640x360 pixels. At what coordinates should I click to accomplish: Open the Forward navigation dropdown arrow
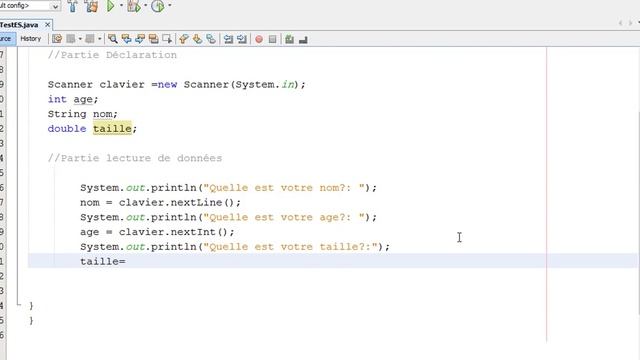[x=99, y=39]
